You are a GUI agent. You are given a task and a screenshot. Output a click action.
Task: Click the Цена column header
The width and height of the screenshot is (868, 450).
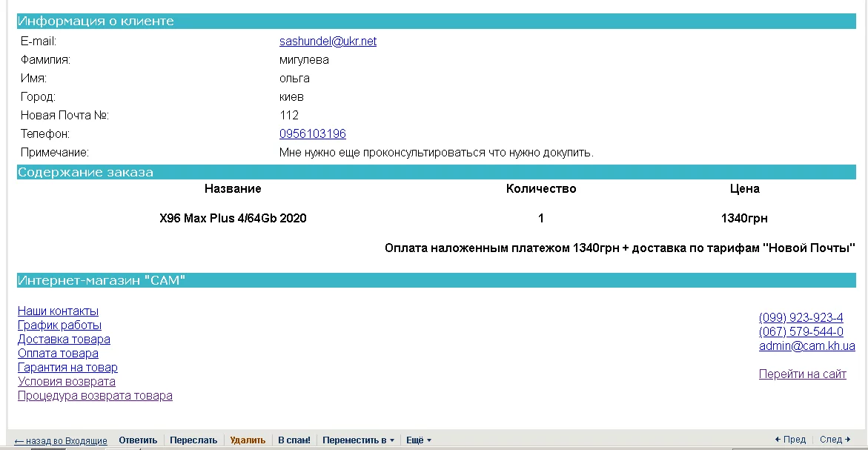tap(744, 189)
